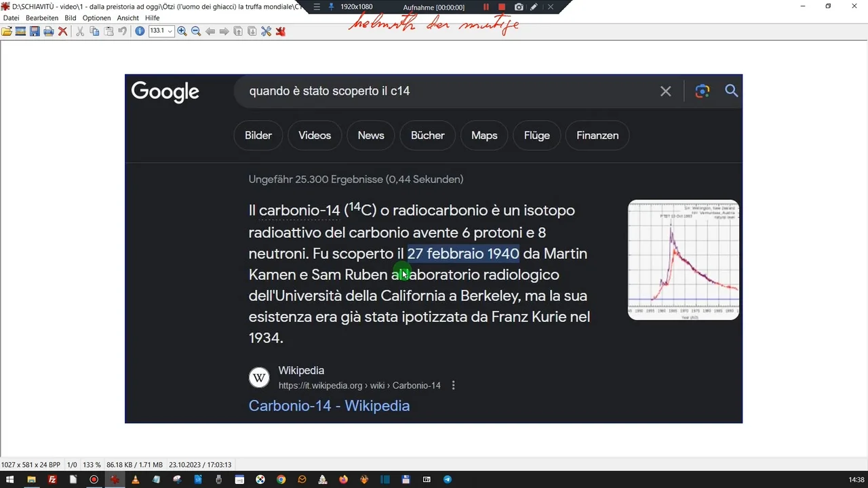The width and height of the screenshot is (868, 488).
Task: Open Firefox from taskbar
Action: (x=343, y=480)
